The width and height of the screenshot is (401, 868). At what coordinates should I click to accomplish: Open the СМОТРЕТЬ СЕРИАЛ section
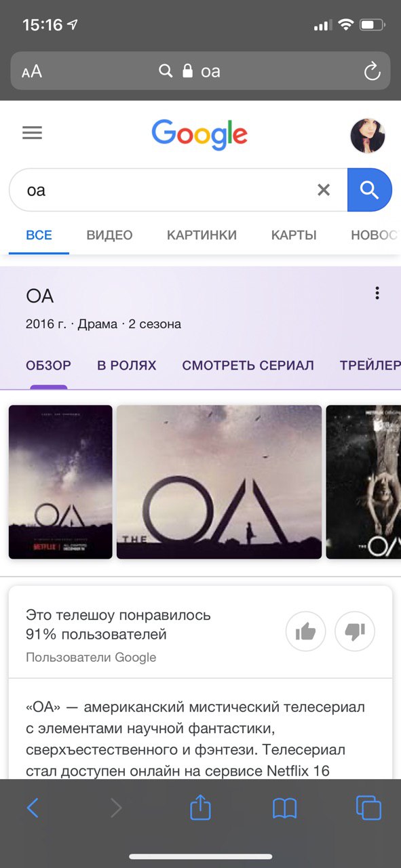pyautogui.click(x=248, y=366)
